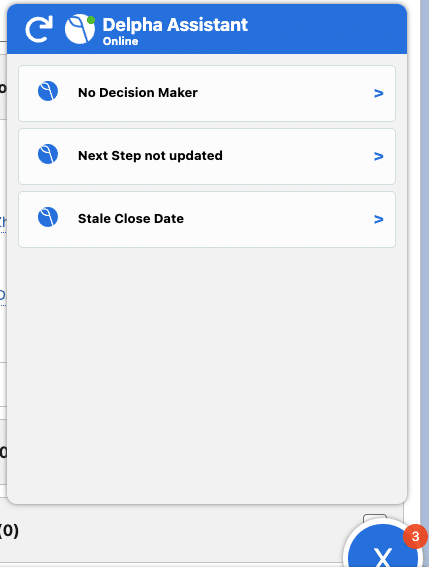This screenshot has height=567, width=429.
Task: Close the assistant using the round X bubble
Action: (x=382, y=545)
